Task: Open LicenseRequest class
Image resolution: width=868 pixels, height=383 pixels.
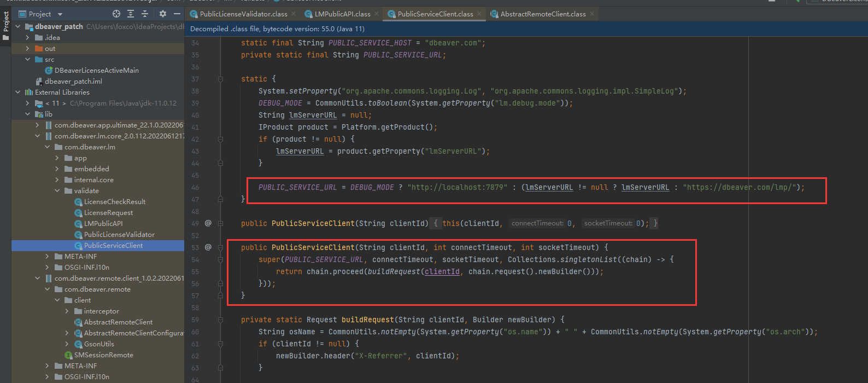Action: 108,212
